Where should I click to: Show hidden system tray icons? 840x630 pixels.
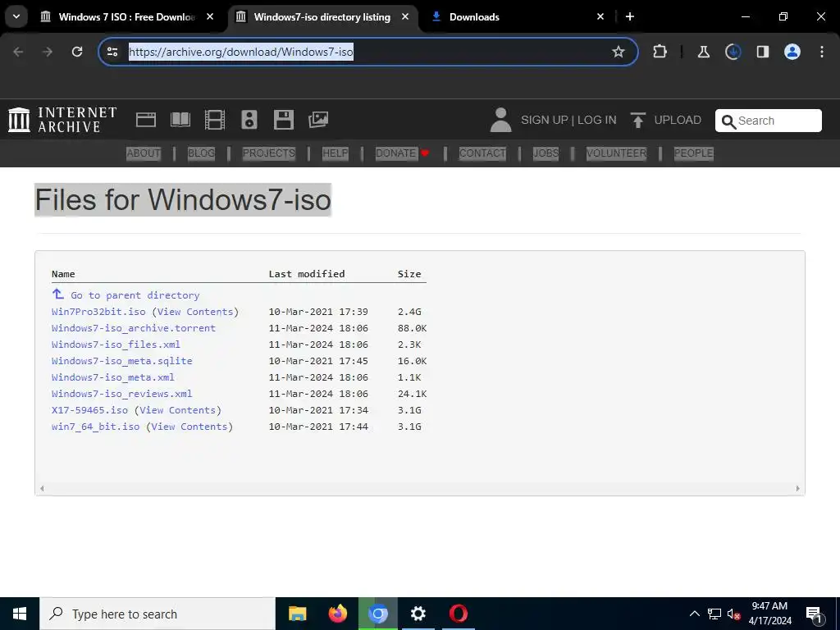694,614
